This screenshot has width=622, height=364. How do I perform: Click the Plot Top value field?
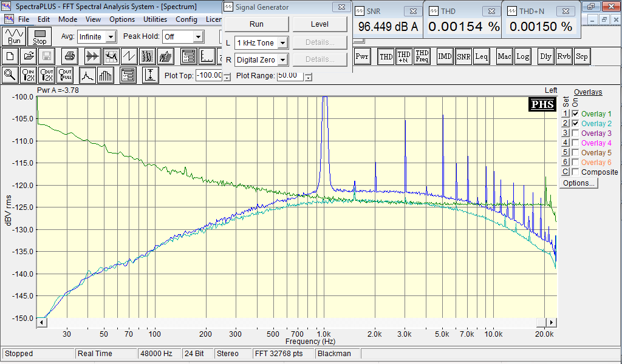tap(209, 75)
